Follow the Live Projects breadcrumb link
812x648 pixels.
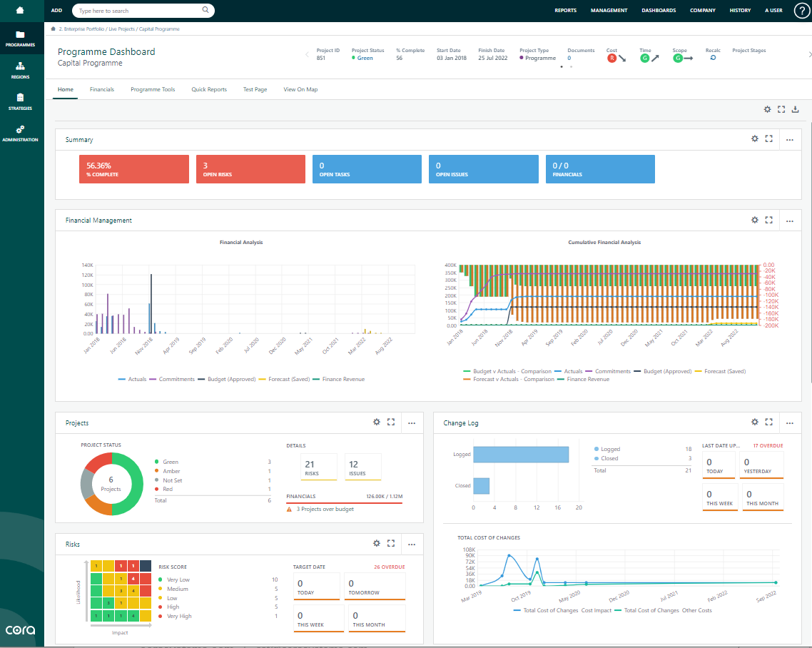click(121, 29)
